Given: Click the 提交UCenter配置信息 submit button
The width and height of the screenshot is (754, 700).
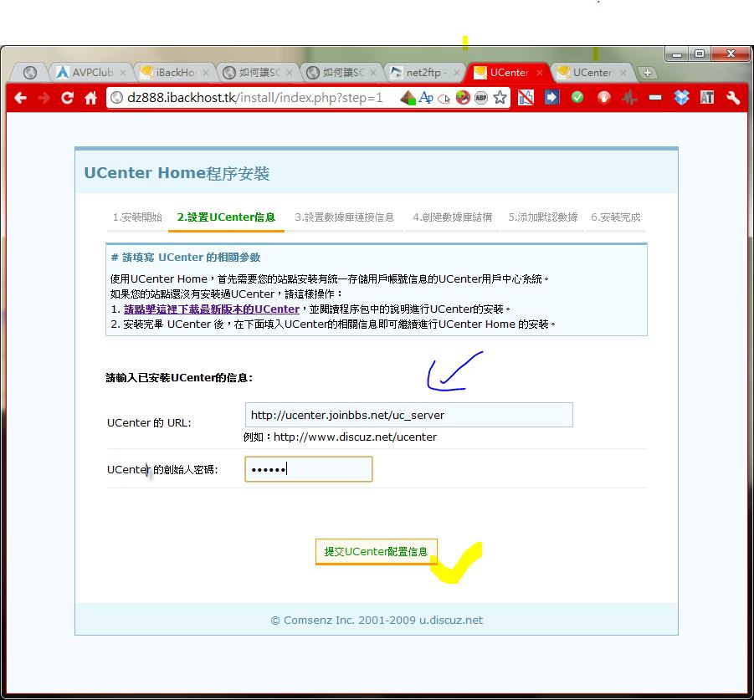Looking at the screenshot, I should coord(376,552).
